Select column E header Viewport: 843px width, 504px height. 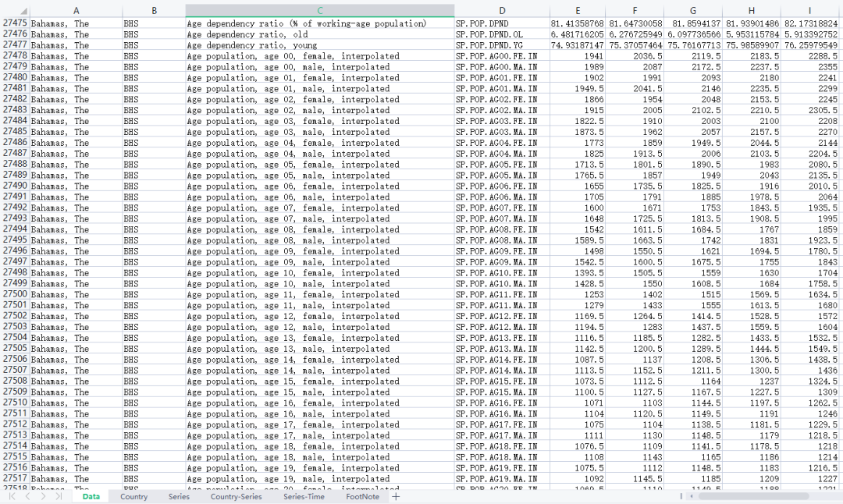pos(578,11)
